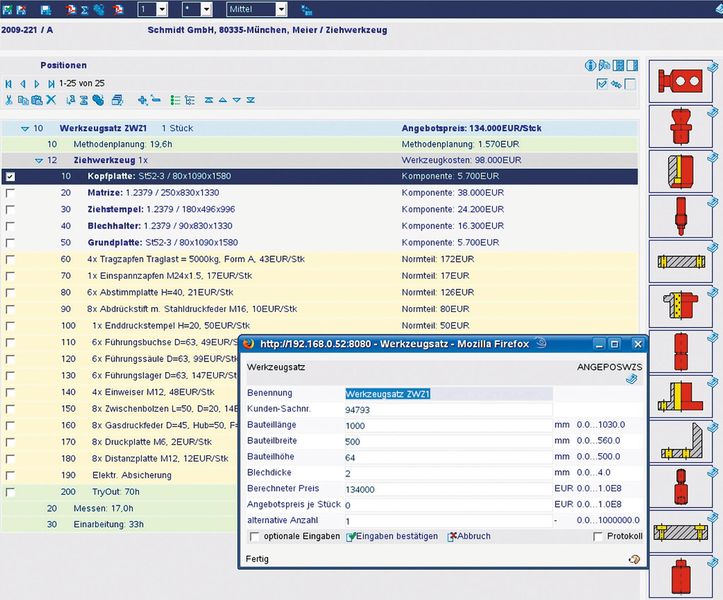Click the delete X icon in Positionen toolbar
Viewport: 723px width, 600px height.
tap(50, 100)
